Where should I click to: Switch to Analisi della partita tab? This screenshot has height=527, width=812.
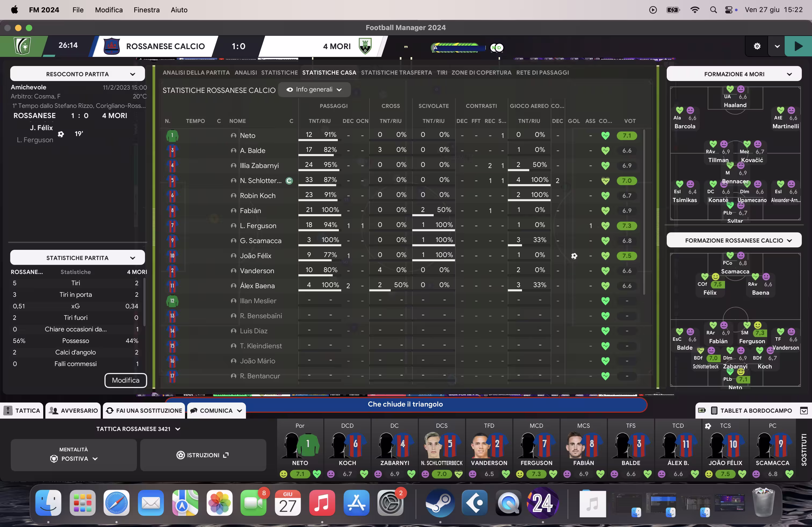coord(196,73)
